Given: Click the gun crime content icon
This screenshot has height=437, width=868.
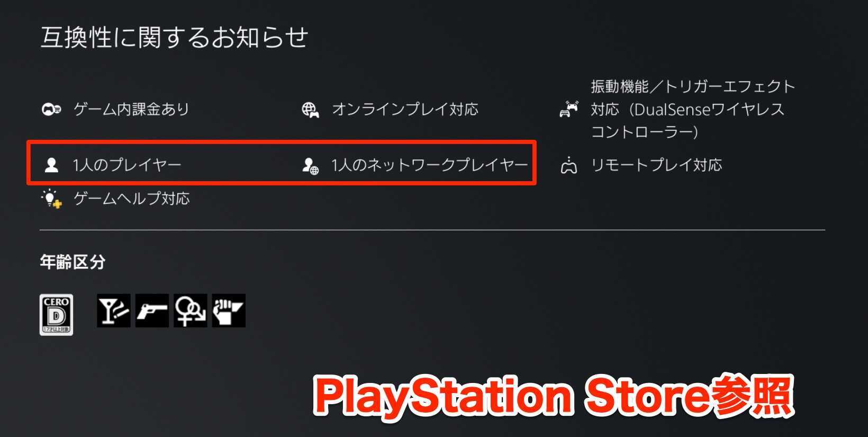Looking at the screenshot, I should pos(152,310).
